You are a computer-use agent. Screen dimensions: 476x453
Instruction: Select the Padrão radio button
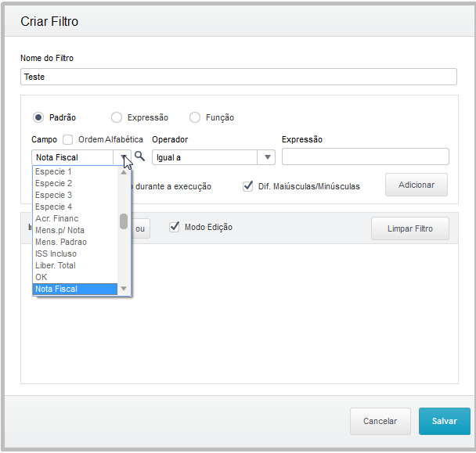[38, 117]
